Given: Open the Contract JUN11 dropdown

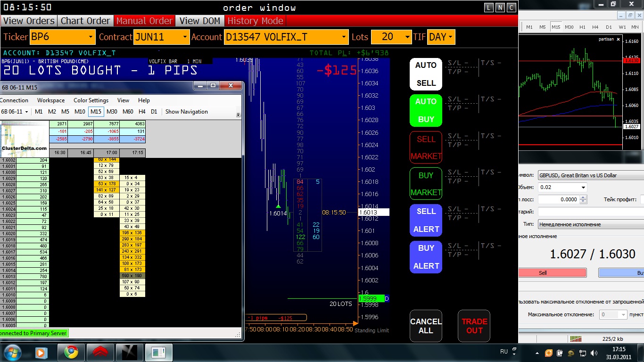Looking at the screenshot, I should [185, 37].
